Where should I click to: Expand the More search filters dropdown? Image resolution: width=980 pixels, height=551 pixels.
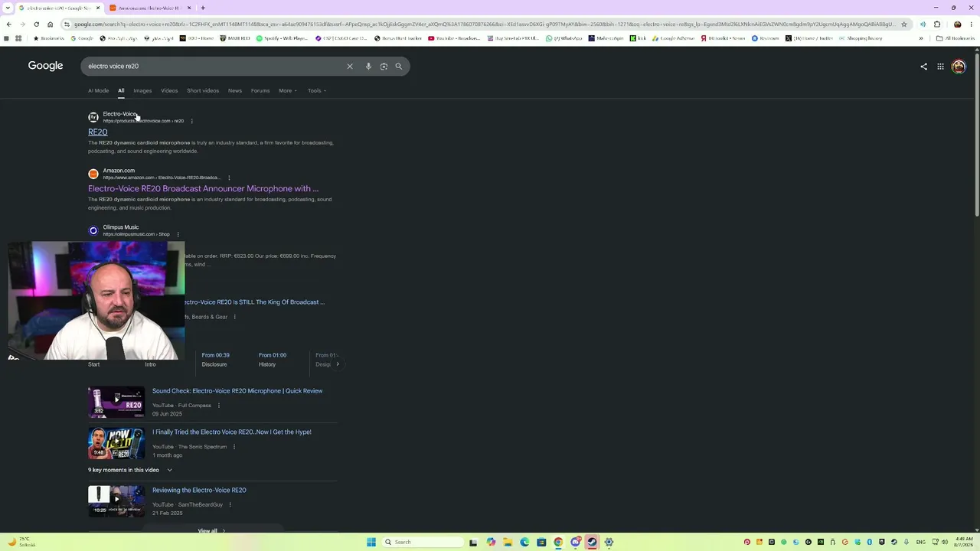[288, 90]
